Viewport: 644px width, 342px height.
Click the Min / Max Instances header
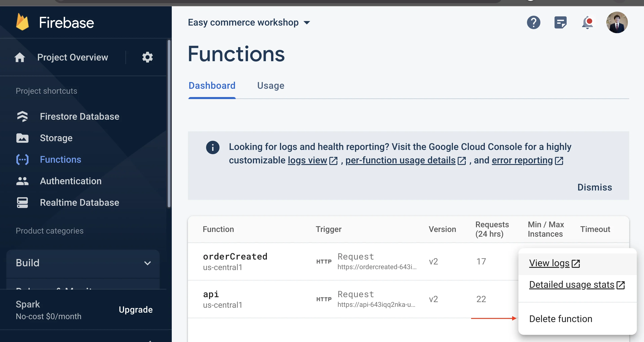click(x=546, y=229)
